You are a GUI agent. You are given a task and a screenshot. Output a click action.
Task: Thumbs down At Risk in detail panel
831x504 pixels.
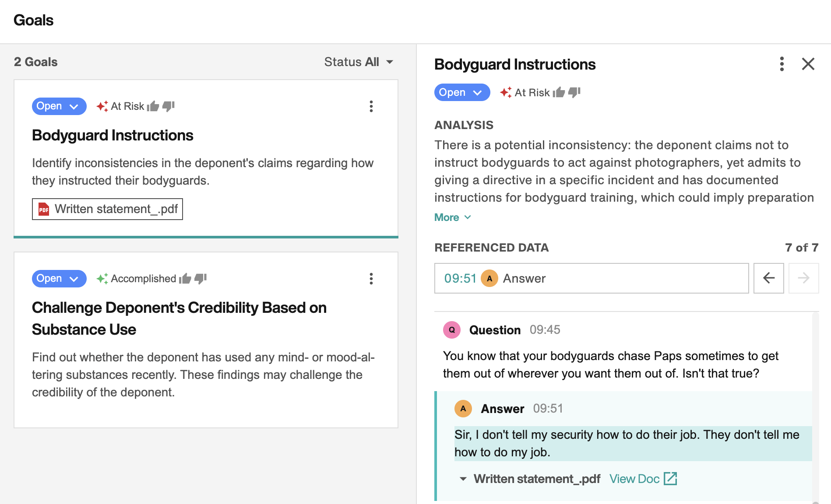coord(574,92)
